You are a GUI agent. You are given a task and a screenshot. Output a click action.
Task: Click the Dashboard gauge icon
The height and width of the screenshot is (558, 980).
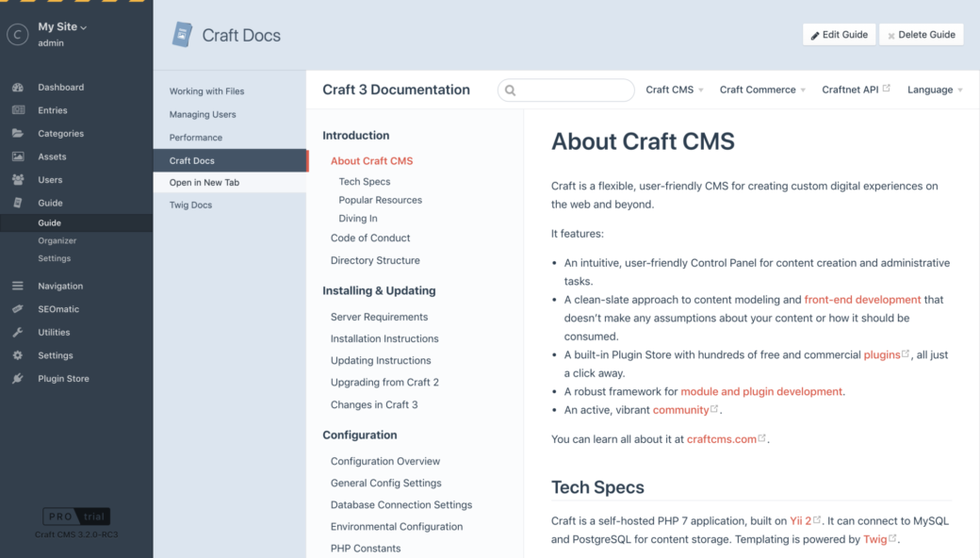(18, 88)
